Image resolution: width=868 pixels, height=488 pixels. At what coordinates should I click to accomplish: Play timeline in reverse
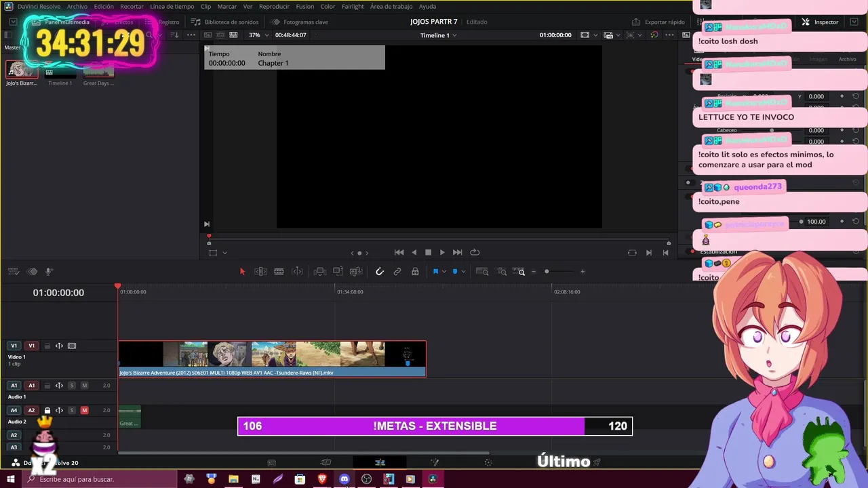point(414,253)
